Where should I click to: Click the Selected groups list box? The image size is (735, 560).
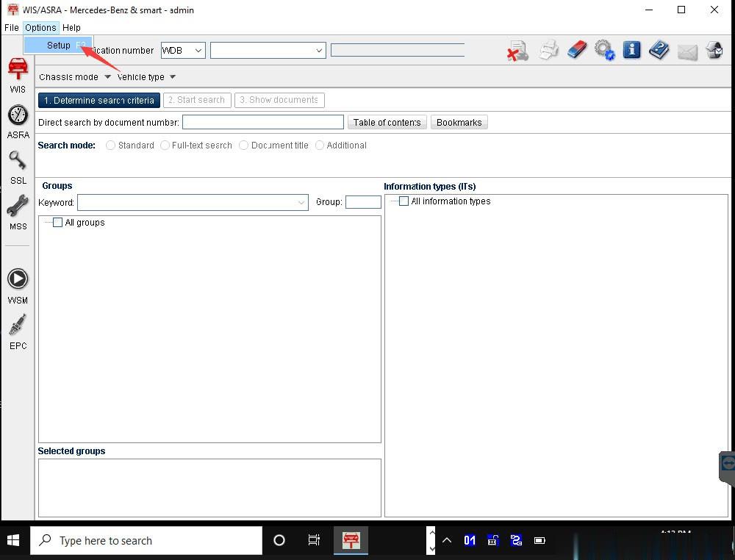pos(209,488)
